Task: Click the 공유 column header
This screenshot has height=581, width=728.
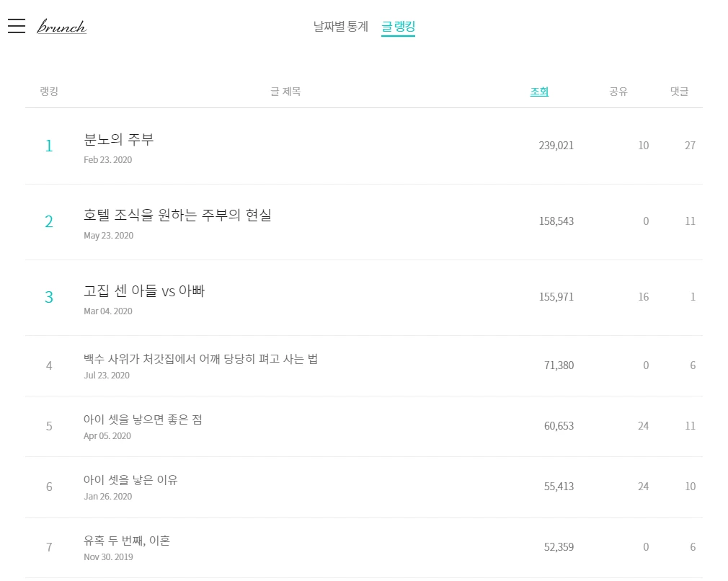Action: point(617,91)
